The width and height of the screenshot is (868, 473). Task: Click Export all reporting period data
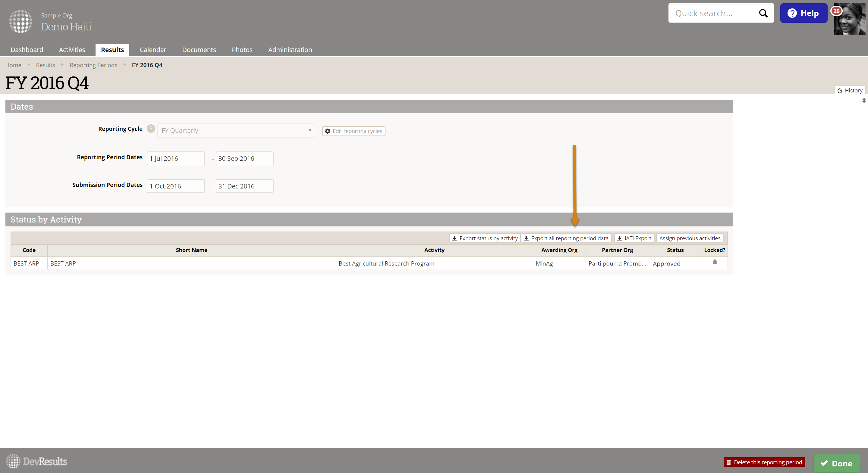pos(566,238)
